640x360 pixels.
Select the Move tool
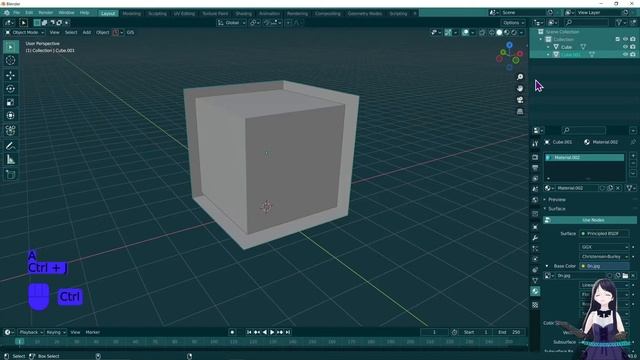pos(10,75)
